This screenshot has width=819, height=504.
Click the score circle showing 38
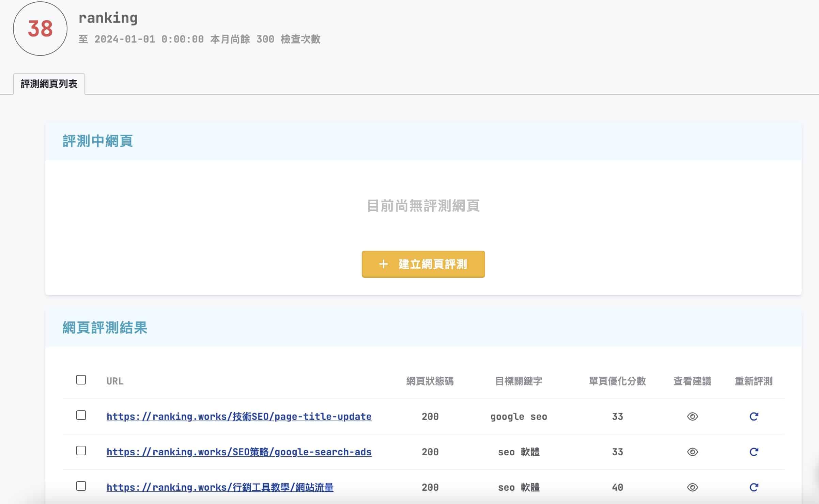tap(40, 29)
